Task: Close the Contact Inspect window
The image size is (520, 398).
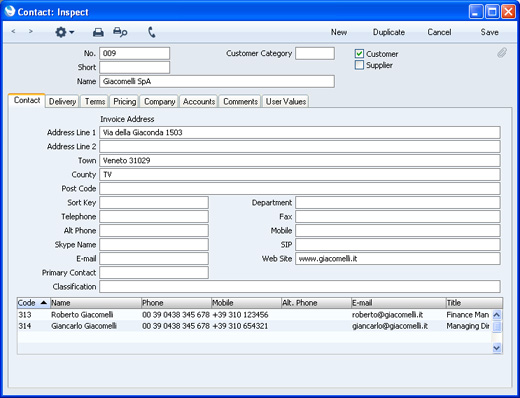Action: tap(508, 12)
